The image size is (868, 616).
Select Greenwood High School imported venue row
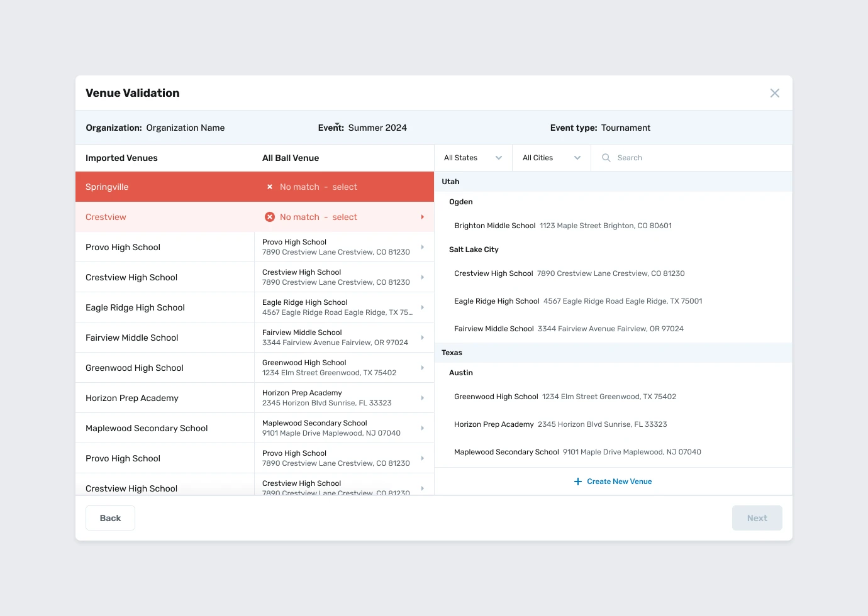[x=164, y=368]
